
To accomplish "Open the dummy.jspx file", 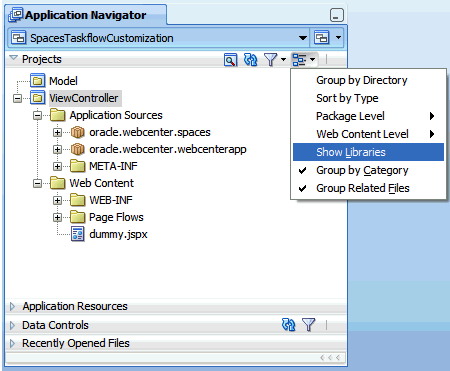I will [x=118, y=234].
